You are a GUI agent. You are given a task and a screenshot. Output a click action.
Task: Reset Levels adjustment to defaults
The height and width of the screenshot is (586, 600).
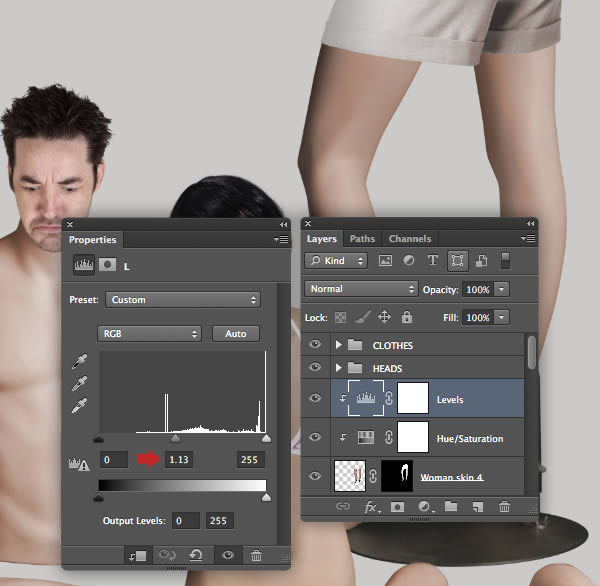(197, 555)
